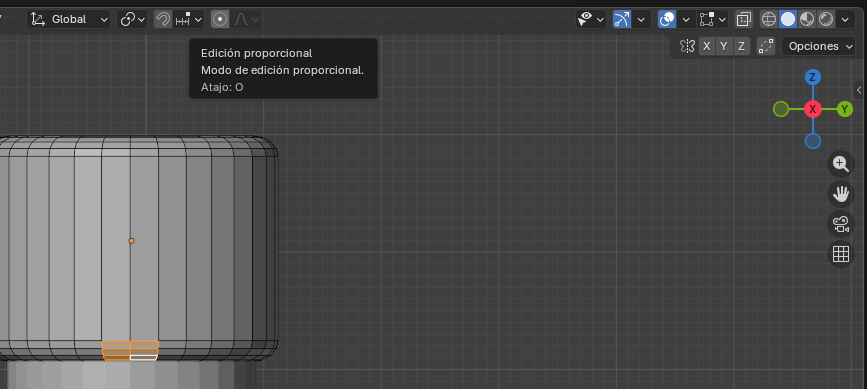Click the red X axis gizmo
The image size is (867, 389).
click(813, 109)
